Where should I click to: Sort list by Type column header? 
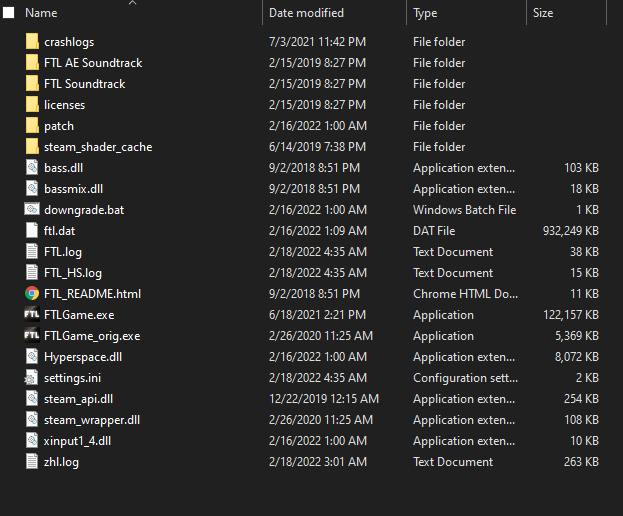pos(425,14)
